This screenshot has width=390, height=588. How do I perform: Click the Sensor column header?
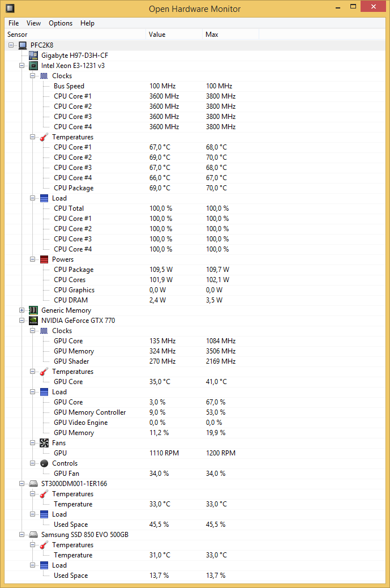[75, 35]
